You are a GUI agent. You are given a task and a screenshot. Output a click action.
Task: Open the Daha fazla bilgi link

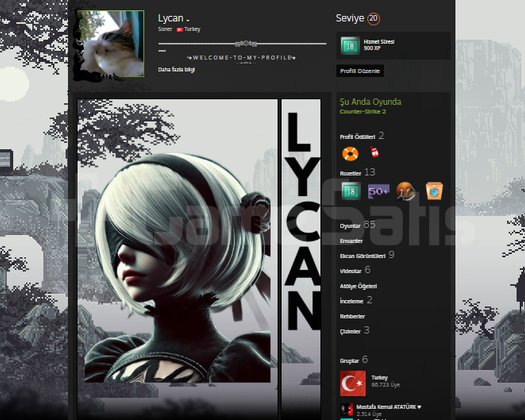point(176,70)
